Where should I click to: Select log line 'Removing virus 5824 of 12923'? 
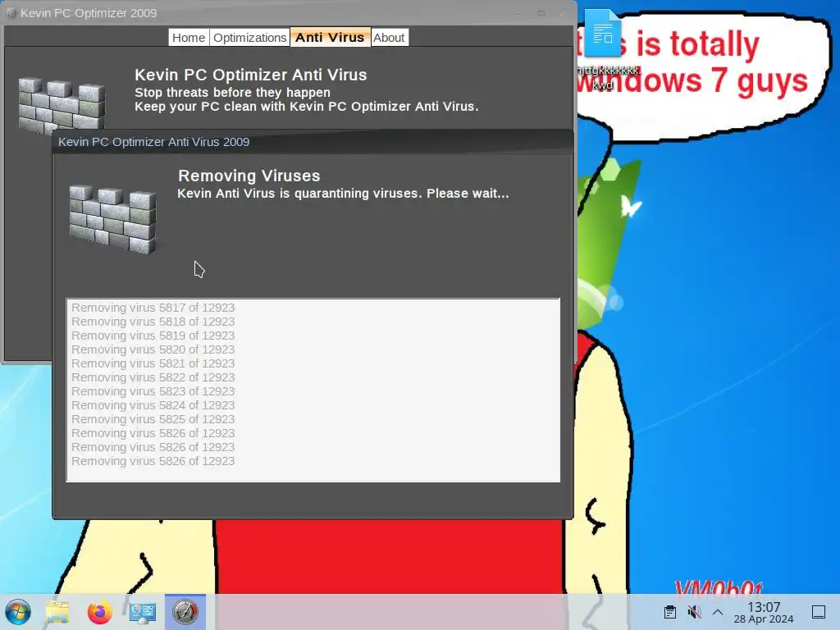[153, 405]
